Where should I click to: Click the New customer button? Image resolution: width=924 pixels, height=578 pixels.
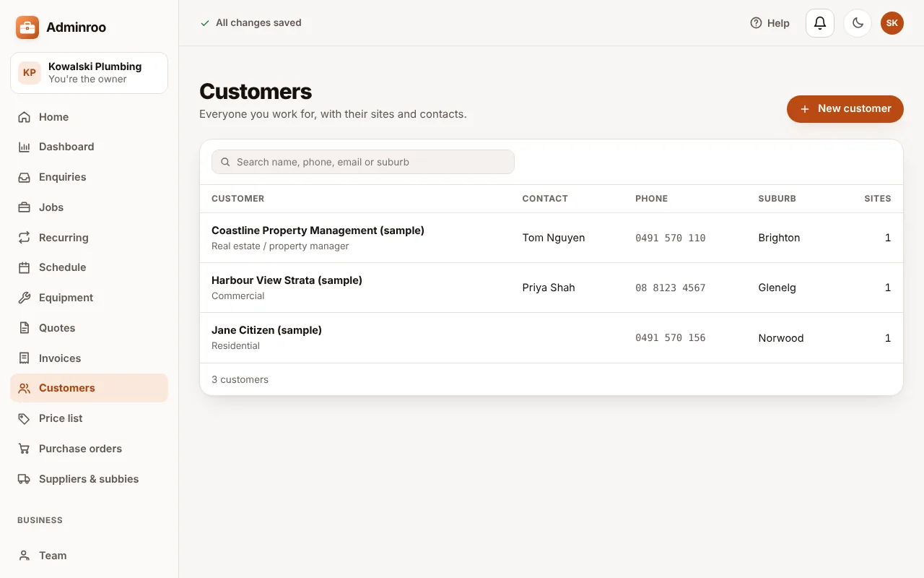[x=845, y=109]
